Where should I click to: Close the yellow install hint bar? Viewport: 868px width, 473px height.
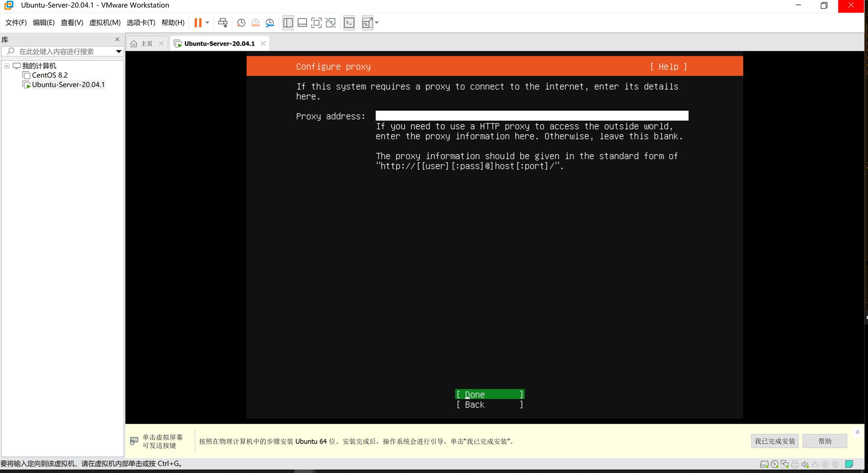857,432
